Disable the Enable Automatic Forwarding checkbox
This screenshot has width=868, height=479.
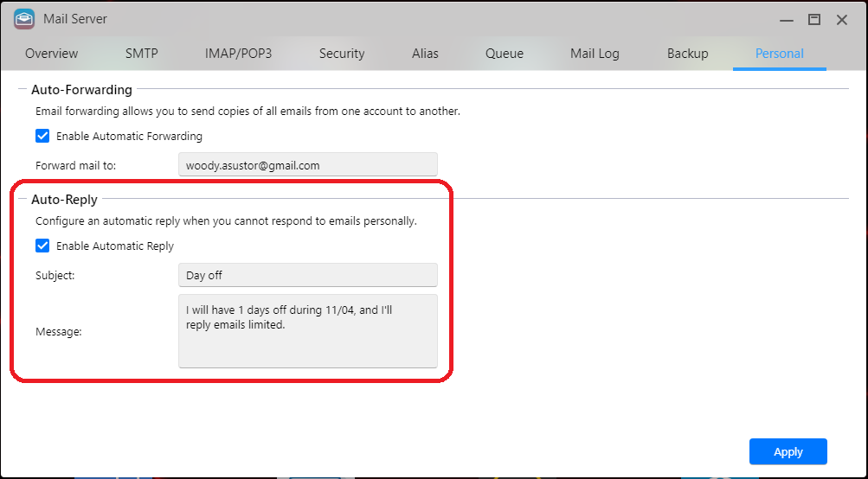coord(42,136)
